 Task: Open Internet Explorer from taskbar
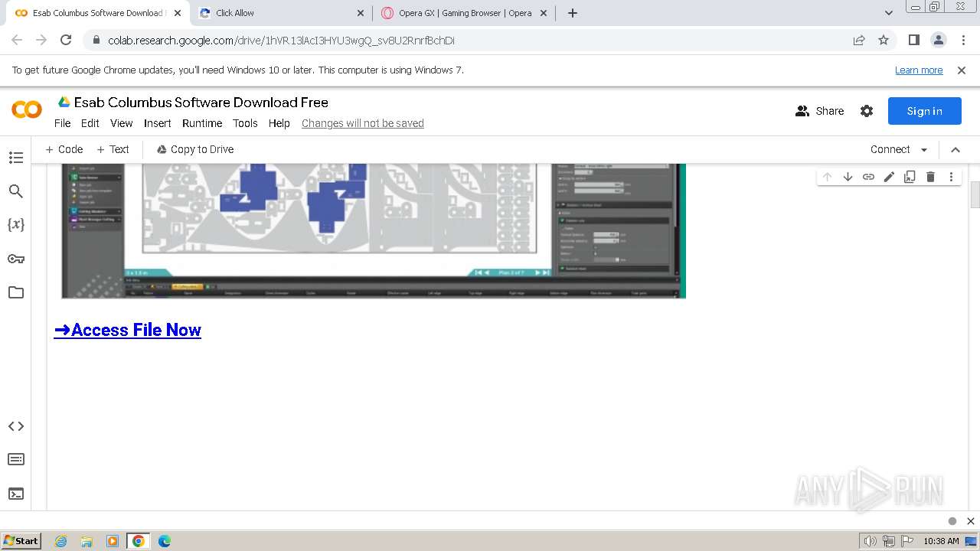click(x=61, y=541)
